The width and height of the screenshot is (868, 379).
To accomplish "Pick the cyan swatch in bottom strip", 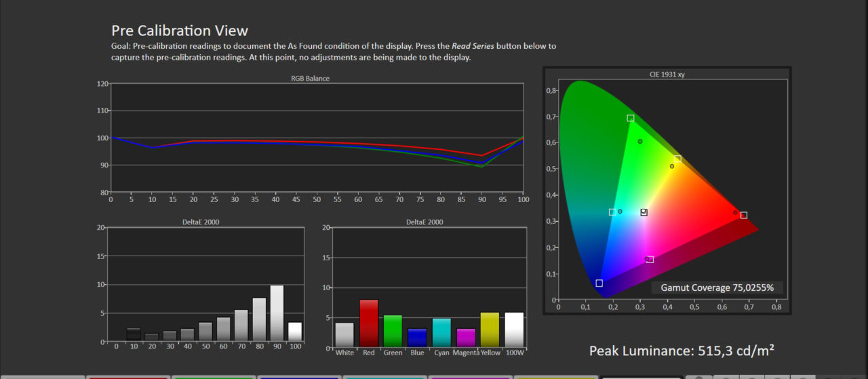I will pos(384,377).
